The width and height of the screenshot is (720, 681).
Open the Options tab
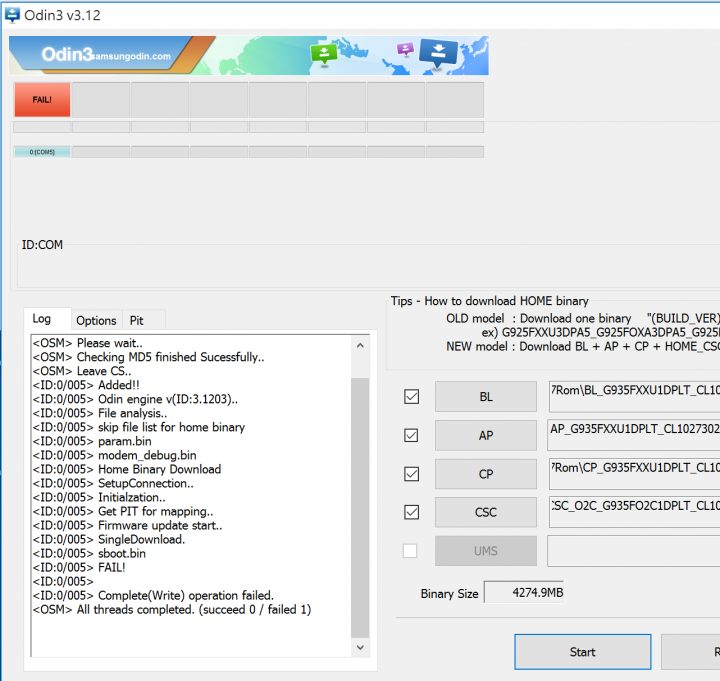[96, 321]
